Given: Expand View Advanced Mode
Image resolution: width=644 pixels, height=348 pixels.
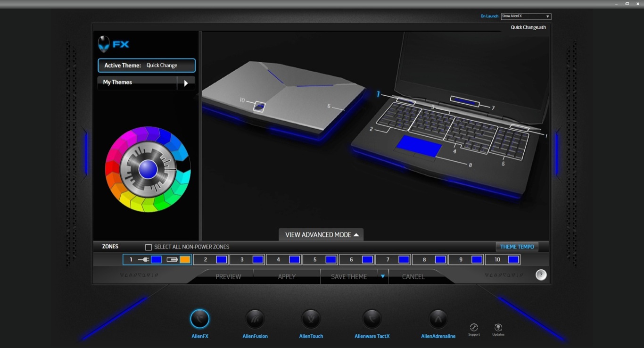Looking at the screenshot, I should pos(321,235).
